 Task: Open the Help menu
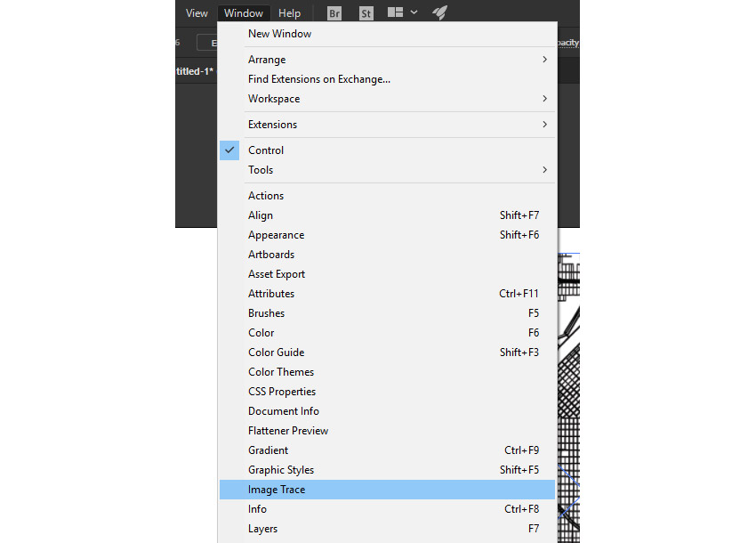click(289, 13)
